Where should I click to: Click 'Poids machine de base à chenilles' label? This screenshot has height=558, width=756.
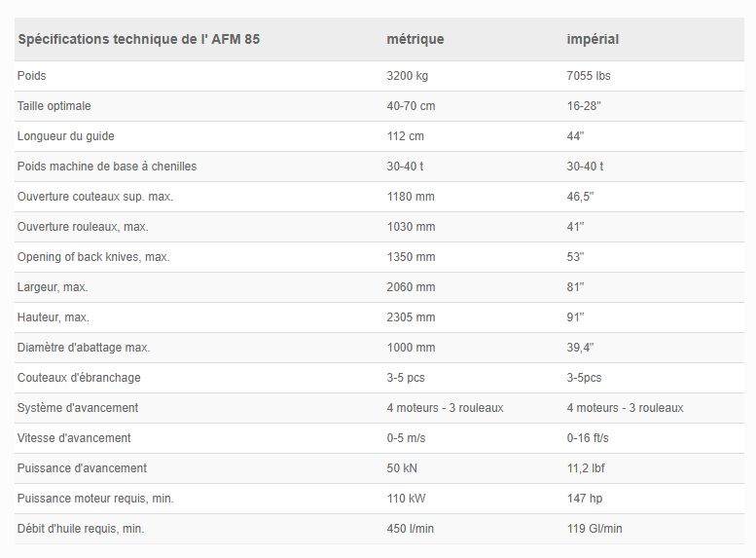click(107, 167)
